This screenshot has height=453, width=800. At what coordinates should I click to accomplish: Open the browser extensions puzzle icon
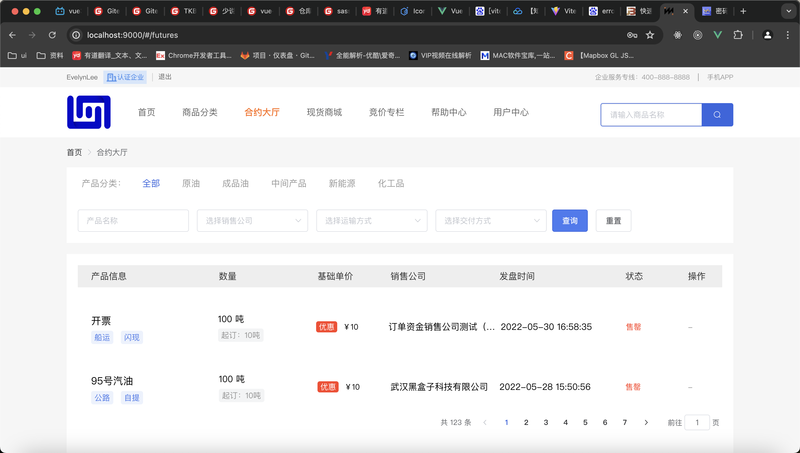tap(738, 34)
